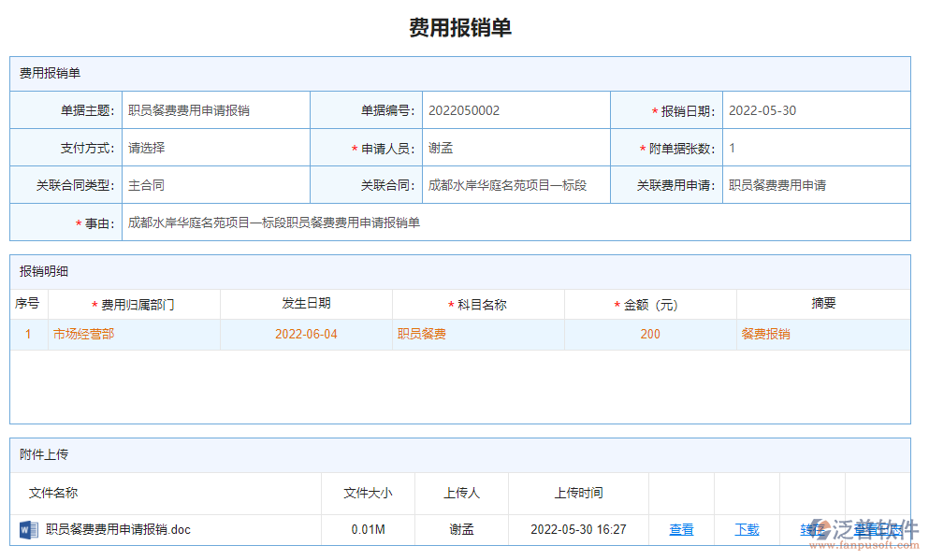Click the 查看 link for the attachment
929x560 pixels.
click(681, 529)
